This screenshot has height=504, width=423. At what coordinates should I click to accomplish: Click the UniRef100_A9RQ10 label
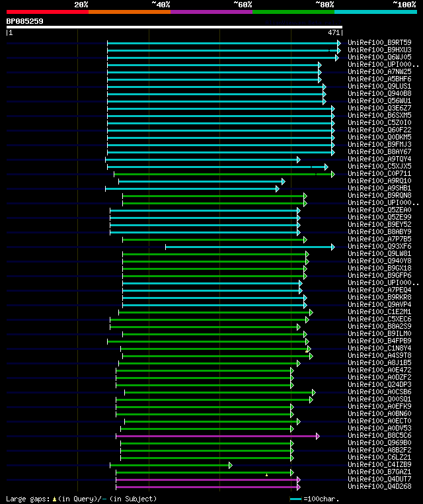[x=379, y=181]
